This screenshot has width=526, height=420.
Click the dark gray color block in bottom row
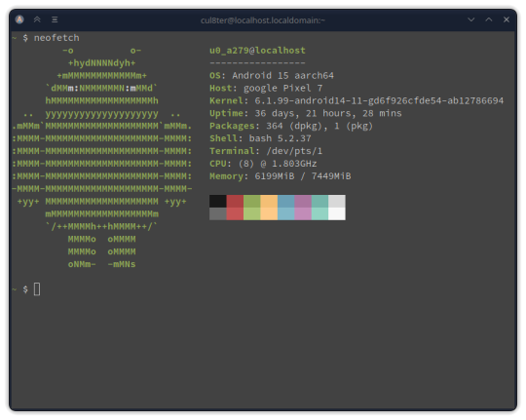point(218,213)
